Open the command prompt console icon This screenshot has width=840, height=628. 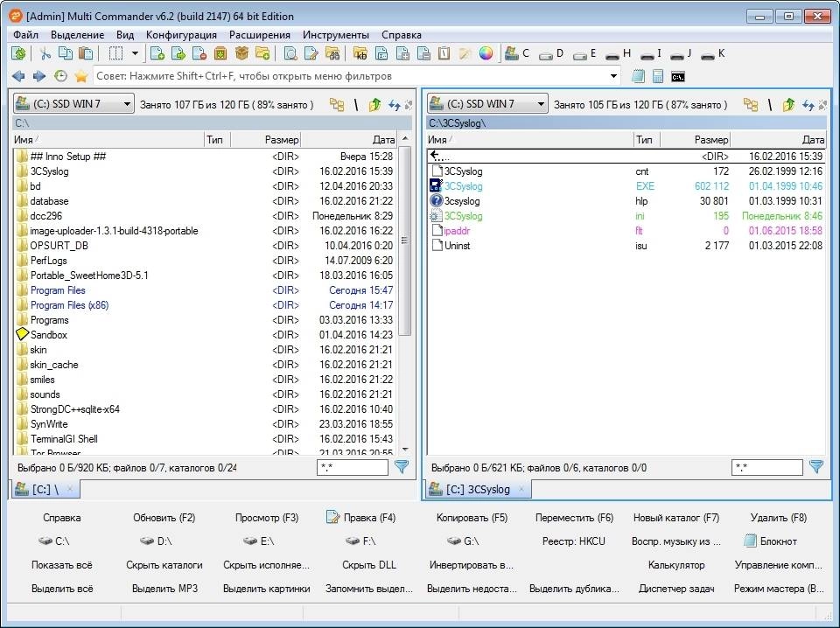tap(677, 77)
